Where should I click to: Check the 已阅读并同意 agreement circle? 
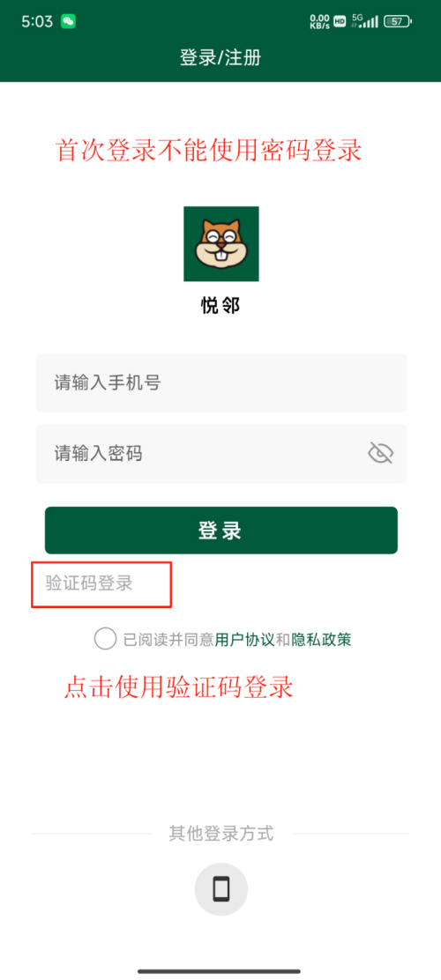tap(105, 639)
